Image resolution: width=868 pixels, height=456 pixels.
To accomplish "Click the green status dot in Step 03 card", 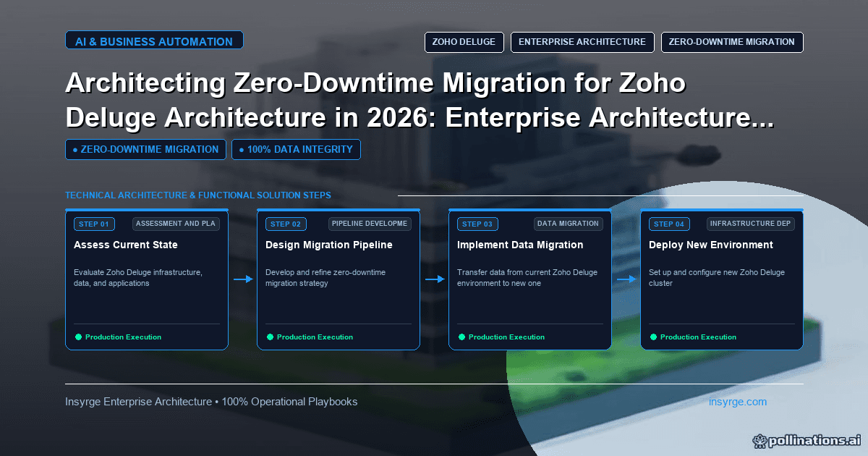I will coord(461,337).
